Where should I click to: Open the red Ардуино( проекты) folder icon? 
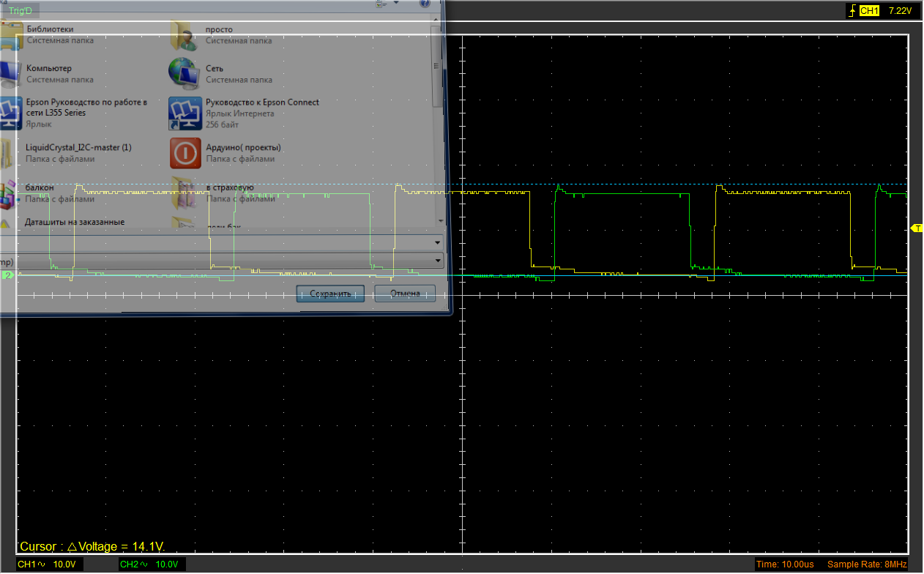tap(185, 153)
